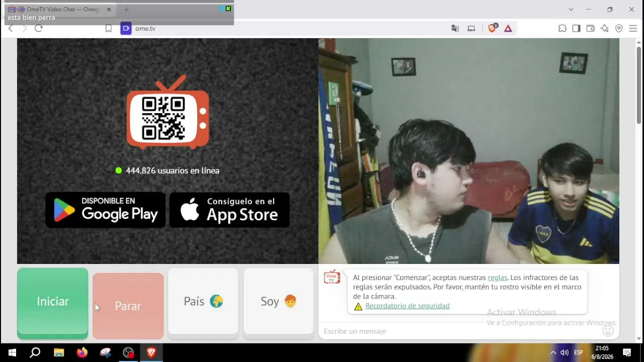Open the Windows Start menu

click(12, 352)
